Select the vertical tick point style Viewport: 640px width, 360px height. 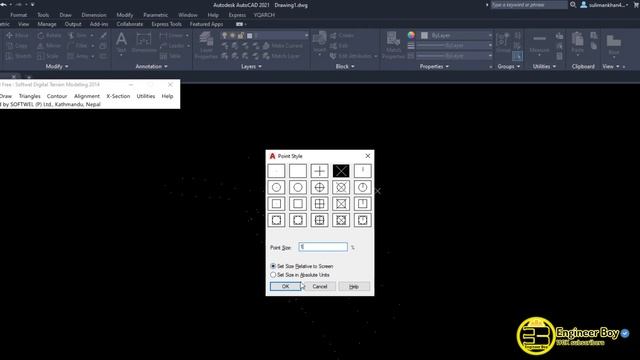[x=362, y=171]
